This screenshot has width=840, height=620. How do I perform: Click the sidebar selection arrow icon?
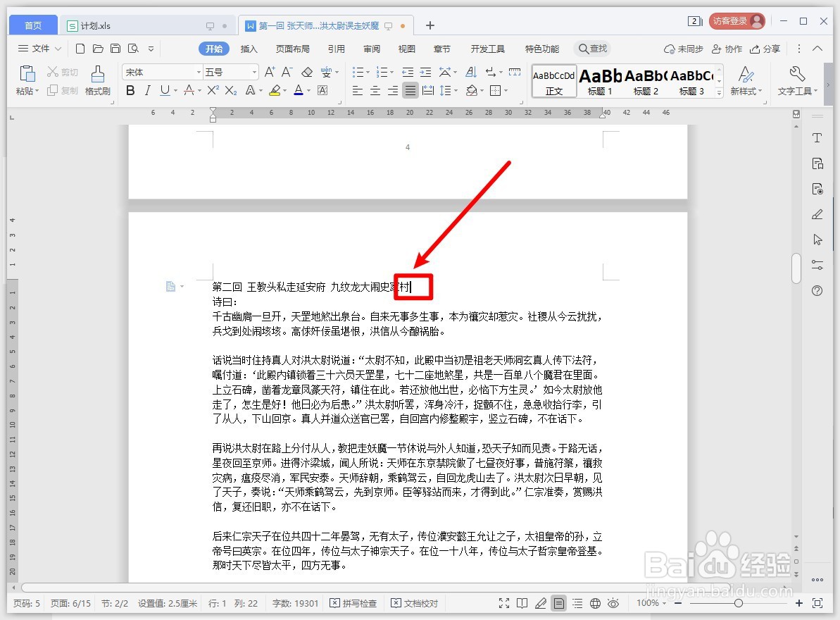[817, 240]
